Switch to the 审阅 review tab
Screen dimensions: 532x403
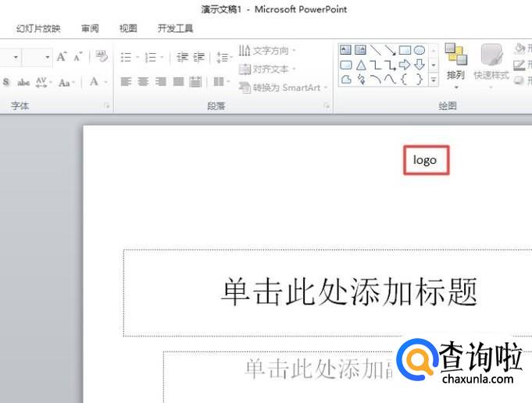(91, 28)
